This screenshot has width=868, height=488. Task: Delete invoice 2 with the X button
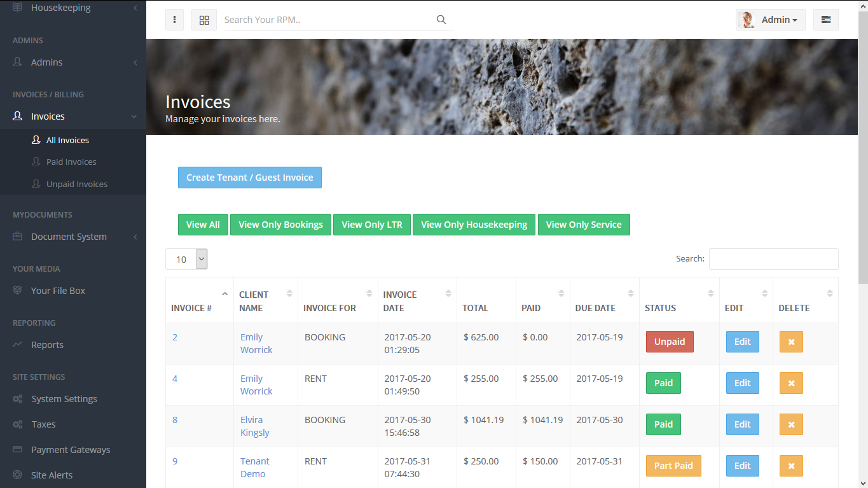tap(791, 342)
